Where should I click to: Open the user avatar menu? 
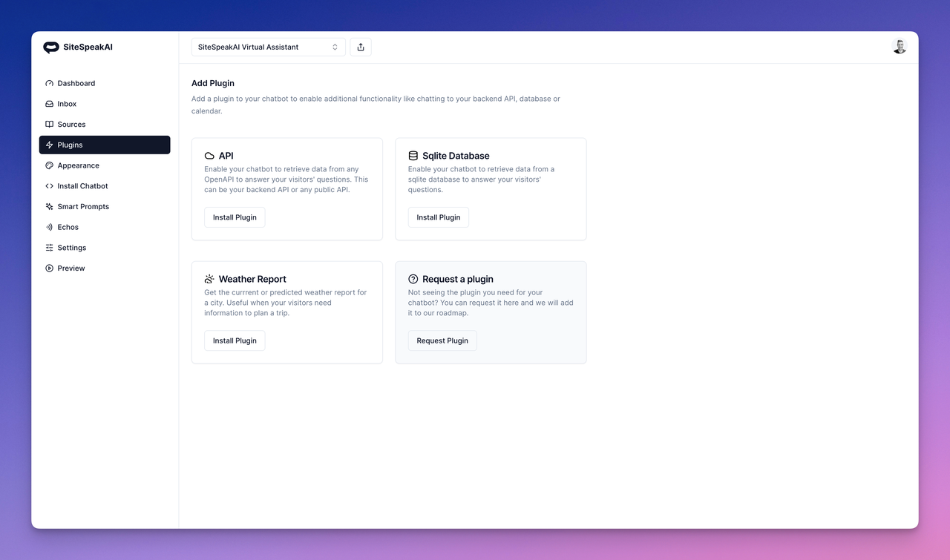(x=900, y=47)
